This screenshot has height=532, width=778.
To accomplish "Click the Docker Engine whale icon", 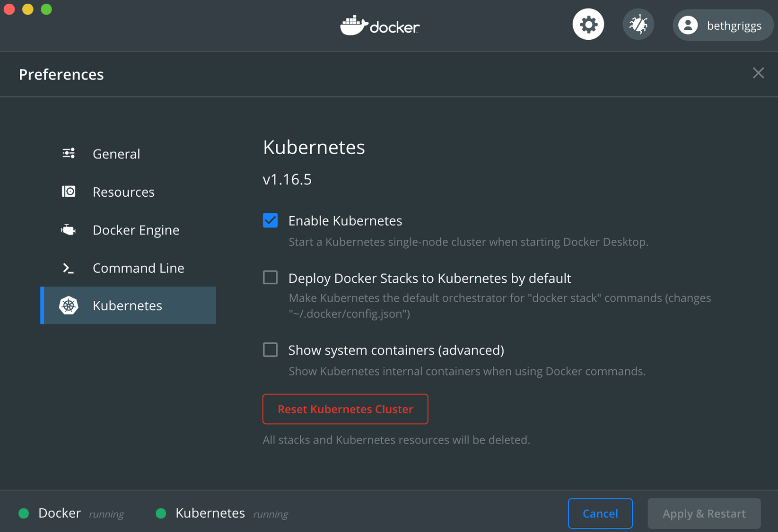I will [69, 229].
